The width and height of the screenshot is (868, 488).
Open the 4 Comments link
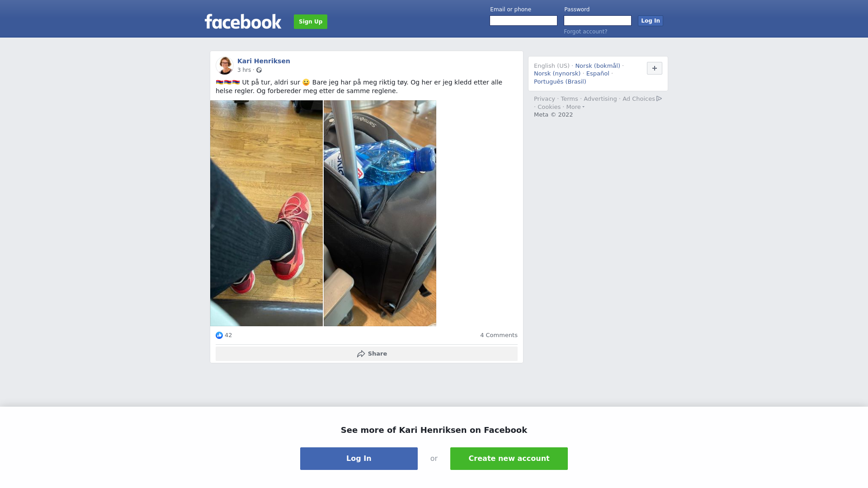click(x=499, y=335)
